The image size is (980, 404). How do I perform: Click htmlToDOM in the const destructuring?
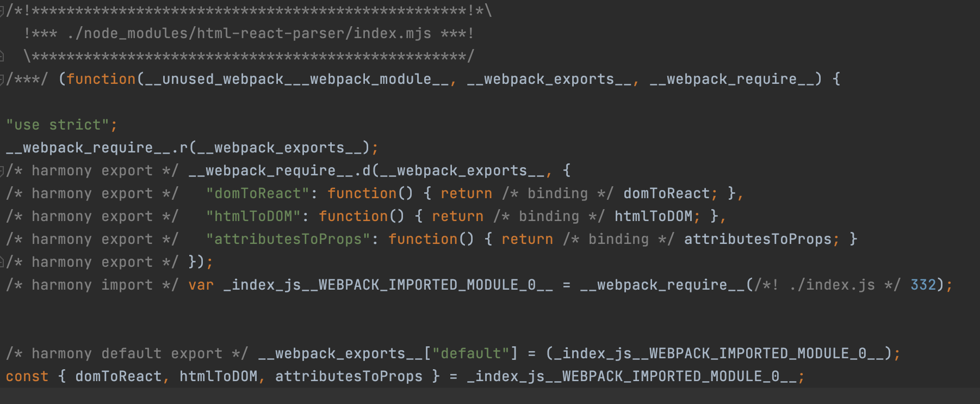[x=219, y=376]
